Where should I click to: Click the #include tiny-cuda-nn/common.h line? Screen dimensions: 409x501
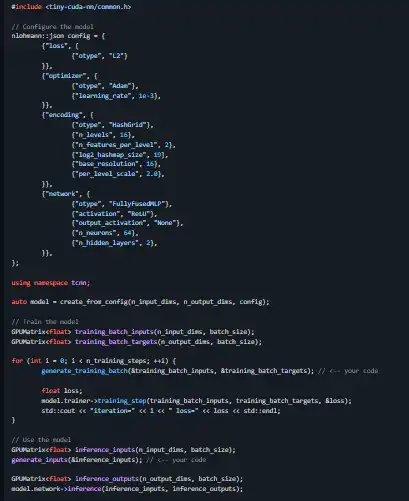point(71,7)
